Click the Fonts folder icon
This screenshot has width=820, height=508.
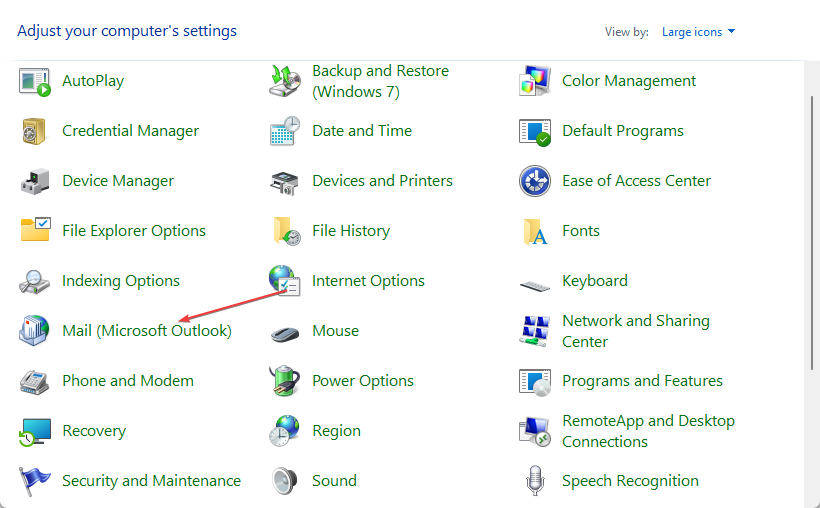coord(535,232)
